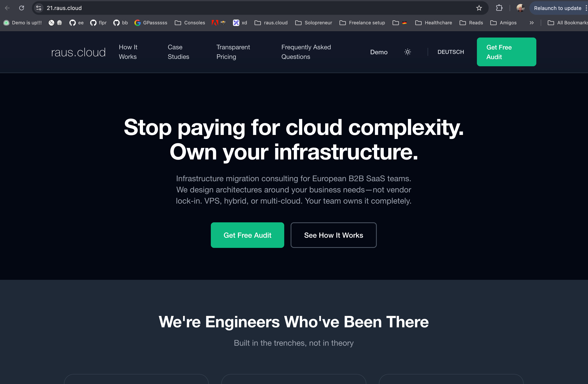Open the 'xd' bookmark icon
Image resolution: width=588 pixels, height=384 pixels.
pos(240,23)
